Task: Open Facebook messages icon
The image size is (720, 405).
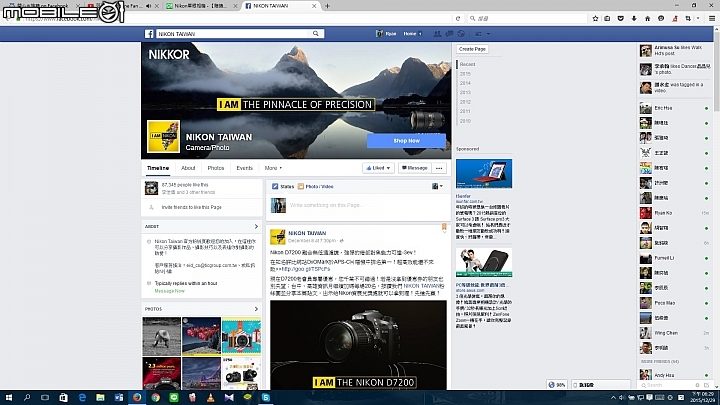Action: click(449, 34)
